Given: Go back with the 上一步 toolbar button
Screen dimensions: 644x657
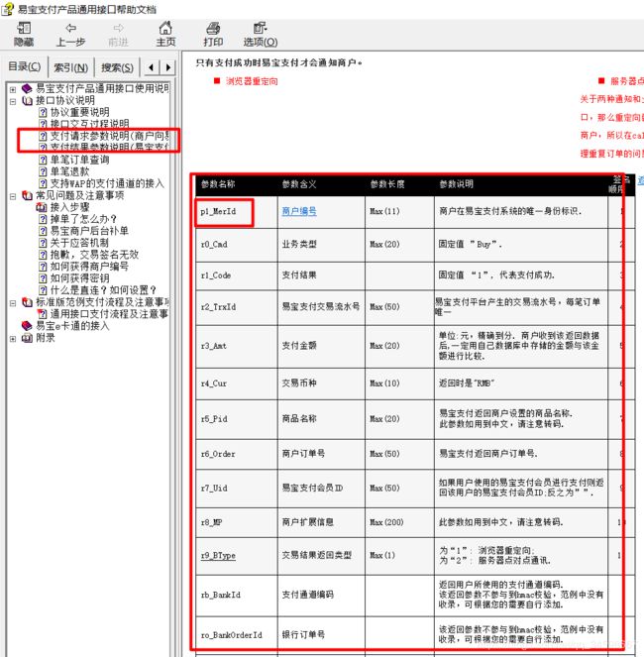Looking at the screenshot, I should (x=70, y=35).
